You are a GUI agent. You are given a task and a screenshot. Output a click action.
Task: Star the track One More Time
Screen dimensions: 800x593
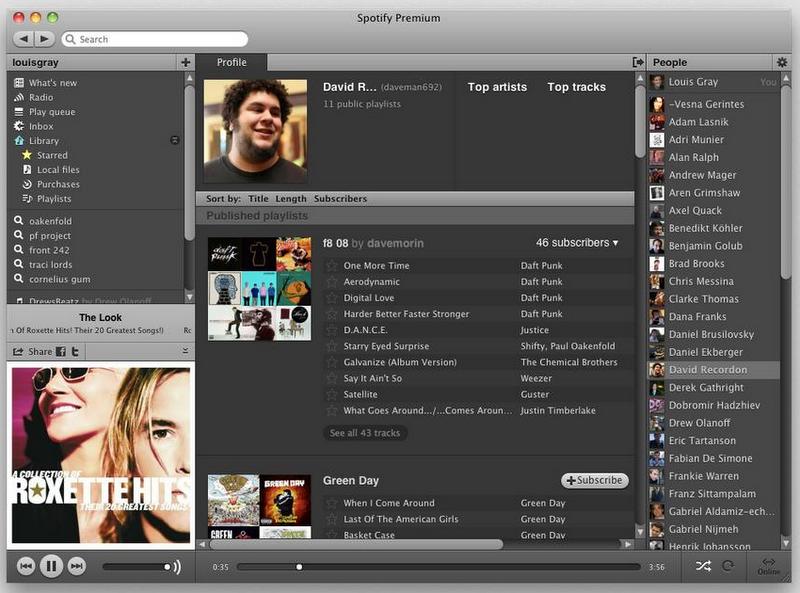[x=332, y=266]
